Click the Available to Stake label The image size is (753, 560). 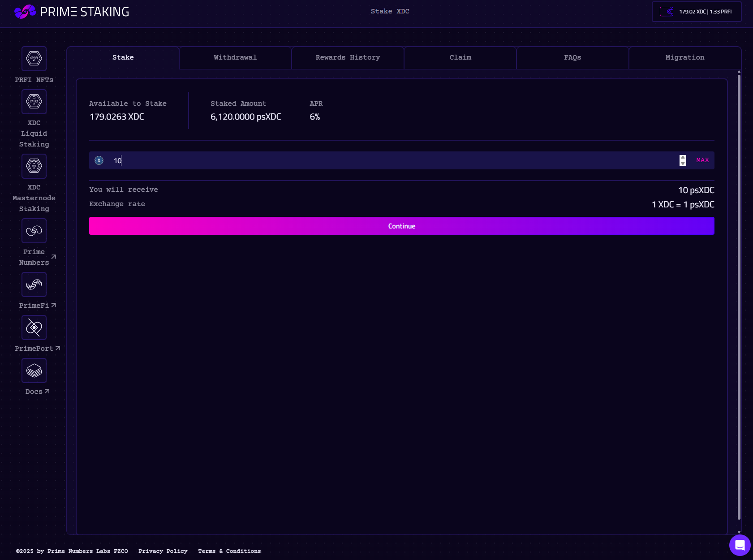(x=128, y=103)
